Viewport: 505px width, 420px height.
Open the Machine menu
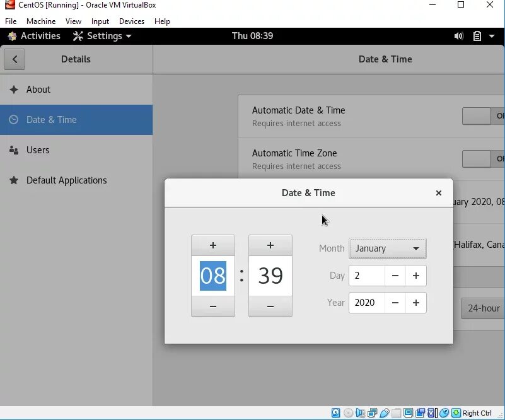click(x=41, y=21)
